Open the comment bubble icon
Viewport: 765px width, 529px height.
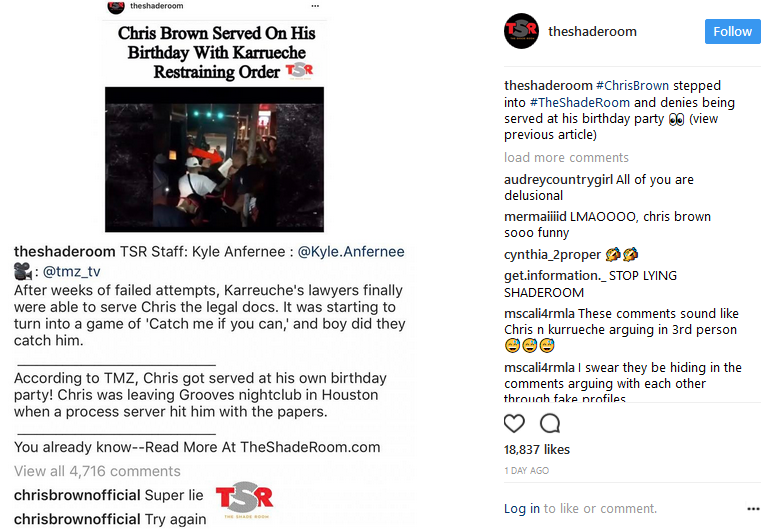pos(550,423)
